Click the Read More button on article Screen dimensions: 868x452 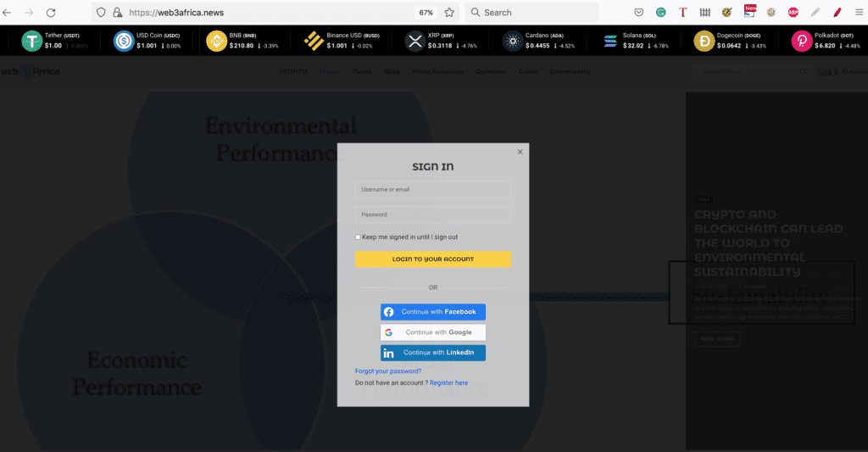[717, 338]
